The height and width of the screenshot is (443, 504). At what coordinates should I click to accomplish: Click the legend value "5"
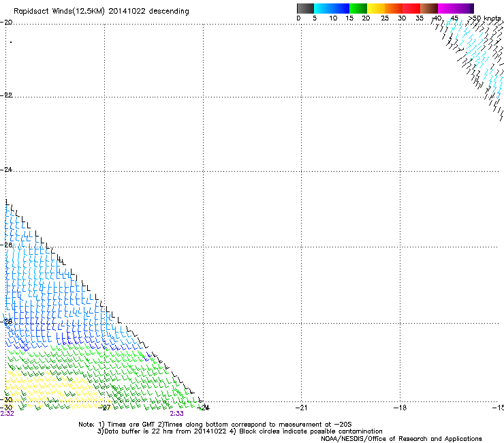(x=315, y=18)
